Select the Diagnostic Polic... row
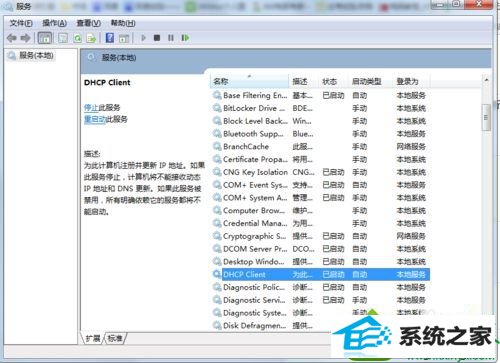The height and width of the screenshot is (363, 500). pos(321,287)
